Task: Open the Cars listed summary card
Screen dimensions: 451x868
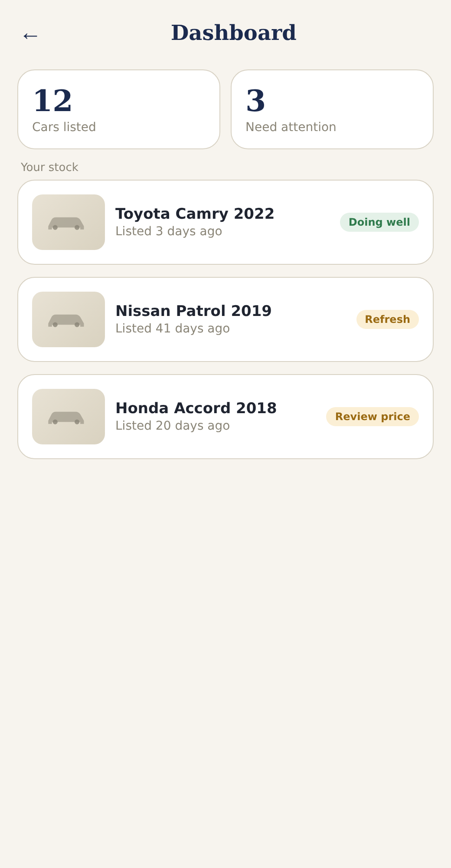Action: 119,109
